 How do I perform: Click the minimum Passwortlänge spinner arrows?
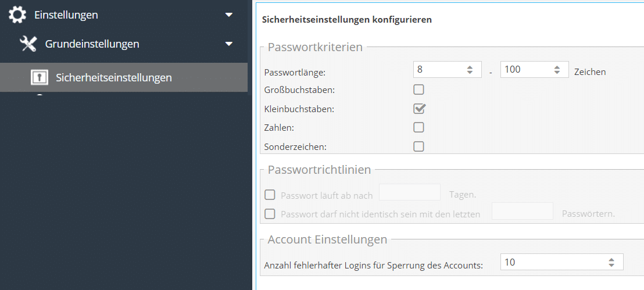pyautogui.click(x=470, y=70)
